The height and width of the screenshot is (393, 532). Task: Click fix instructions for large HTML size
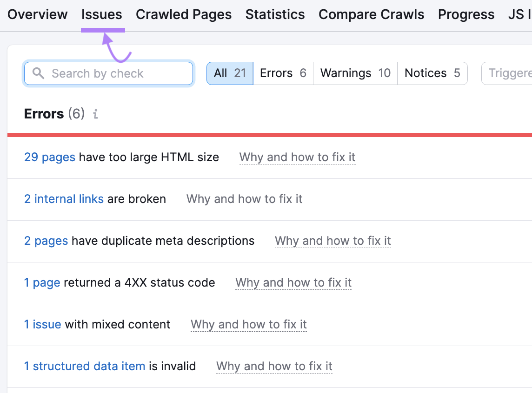(297, 157)
